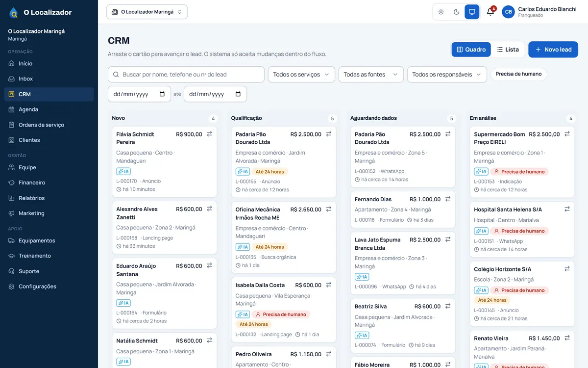The image size is (588, 368).
Task: Open the Padaria Pão Dourado card in Qualificação
Action: (284, 161)
